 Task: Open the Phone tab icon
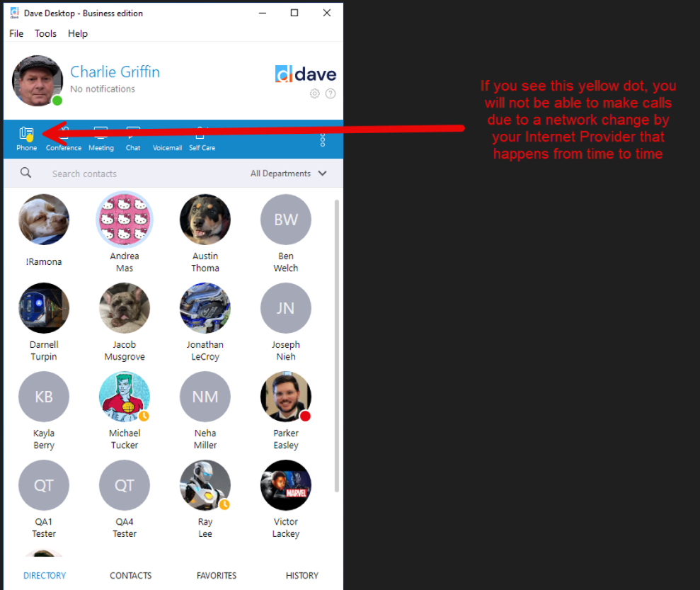coord(26,134)
